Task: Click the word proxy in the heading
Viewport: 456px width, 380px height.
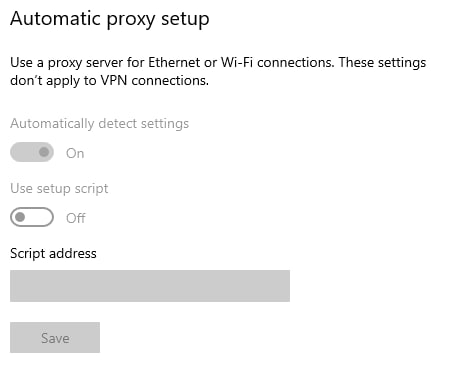Action: pos(131,20)
